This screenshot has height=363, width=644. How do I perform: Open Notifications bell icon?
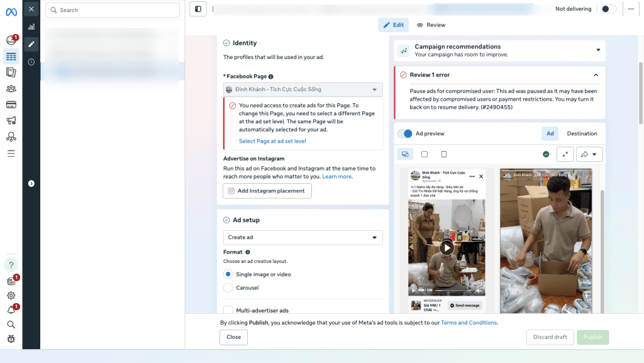[x=12, y=310]
